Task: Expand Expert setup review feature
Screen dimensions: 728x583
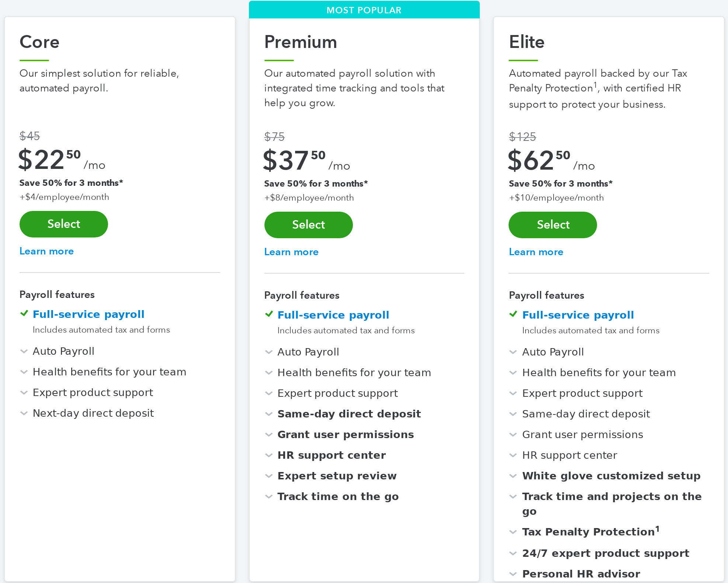Action: [x=268, y=475]
